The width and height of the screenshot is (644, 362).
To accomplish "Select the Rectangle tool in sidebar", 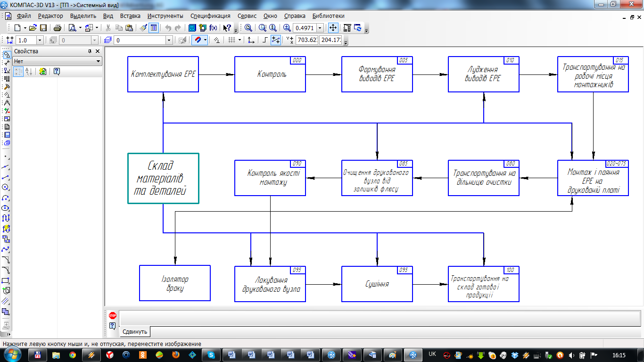I will pyautogui.click(x=6, y=280).
